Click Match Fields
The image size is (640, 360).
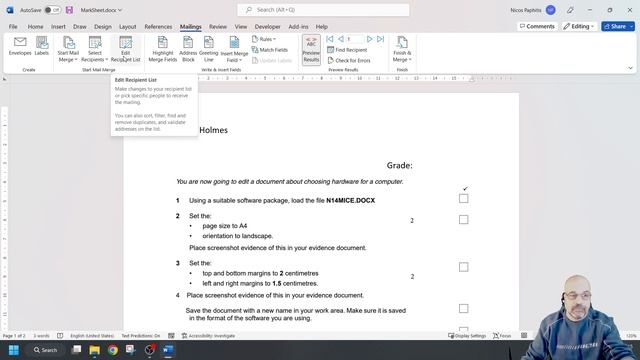click(x=270, y=50)
